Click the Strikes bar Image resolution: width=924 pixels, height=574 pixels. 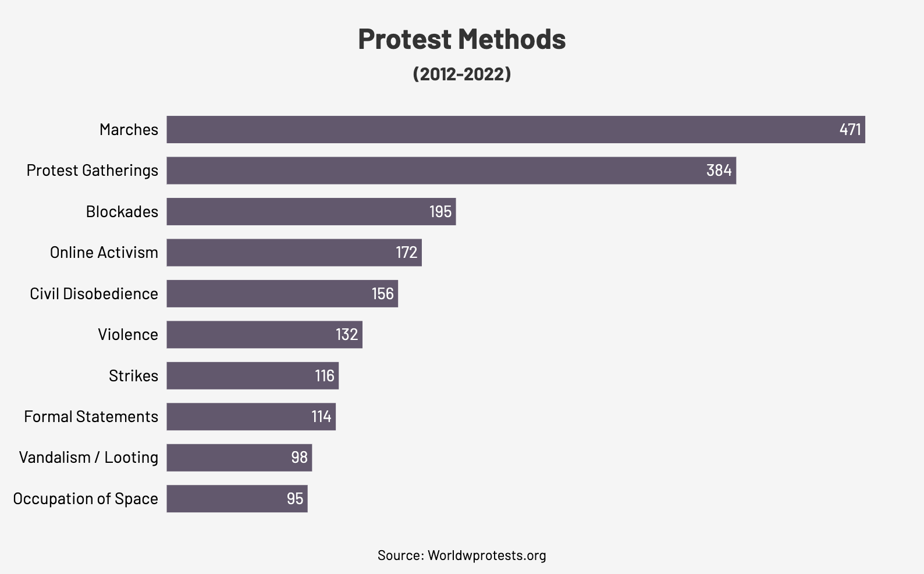253,375
